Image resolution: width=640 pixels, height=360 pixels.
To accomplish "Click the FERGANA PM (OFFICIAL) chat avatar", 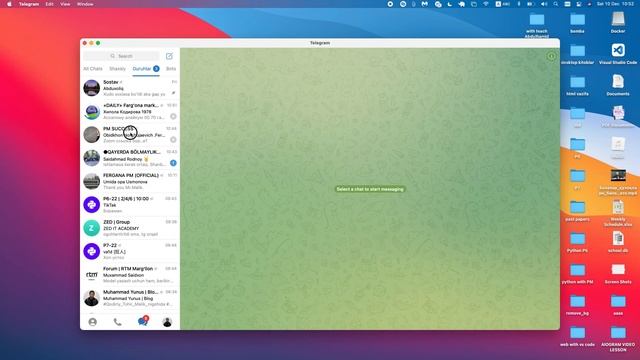I will point(91,181).
